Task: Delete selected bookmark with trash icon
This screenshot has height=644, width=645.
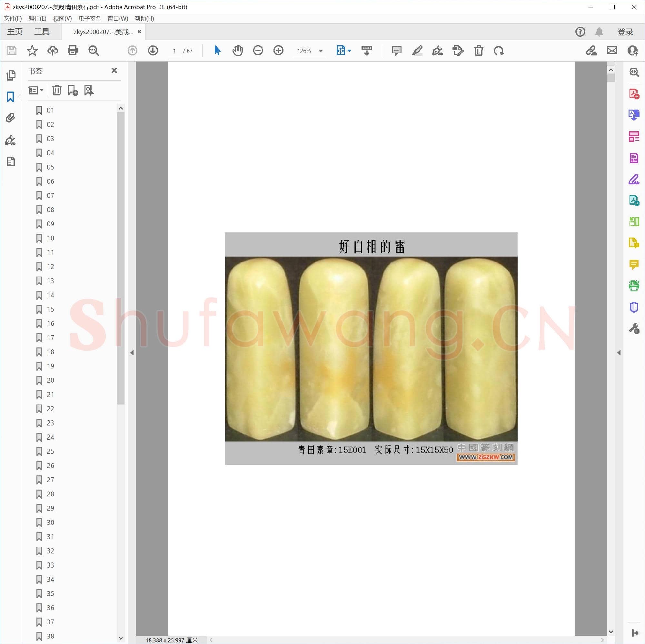Action: [57, 90]
